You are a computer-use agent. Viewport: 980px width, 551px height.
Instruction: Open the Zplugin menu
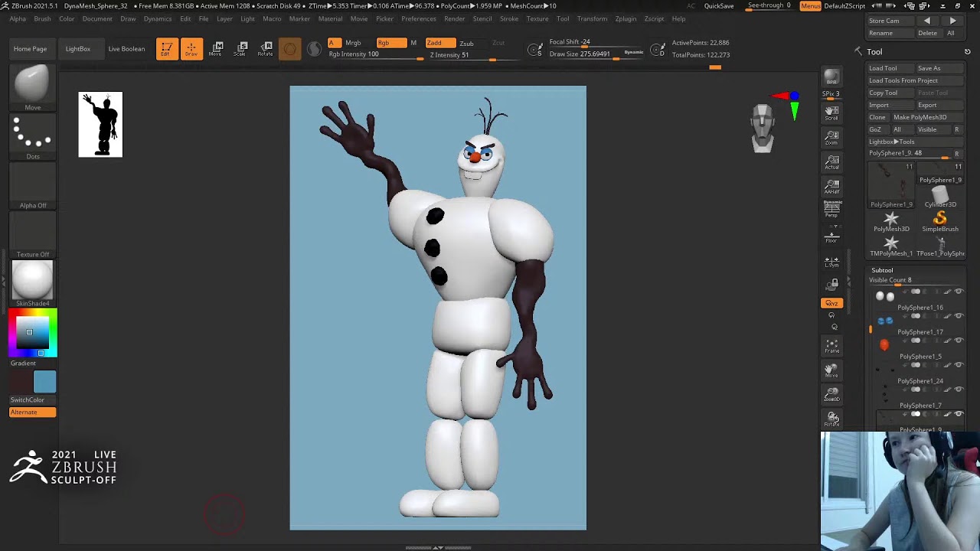tap(626, 19)
